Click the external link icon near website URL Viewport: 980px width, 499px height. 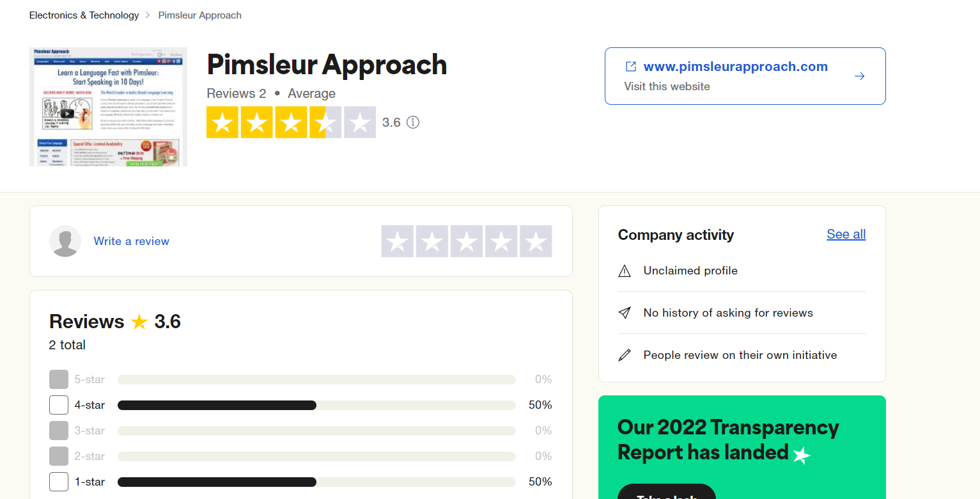(631, 67)
